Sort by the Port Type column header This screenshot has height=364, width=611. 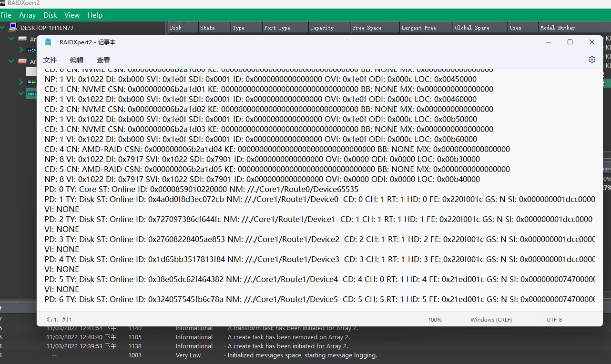[285, 28]
